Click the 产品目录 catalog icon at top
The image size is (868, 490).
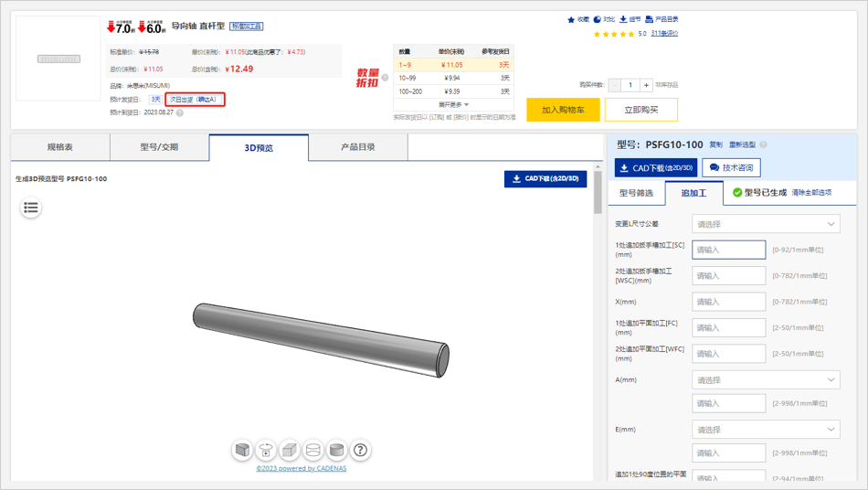pyautogui.click(x=650, y=19)
